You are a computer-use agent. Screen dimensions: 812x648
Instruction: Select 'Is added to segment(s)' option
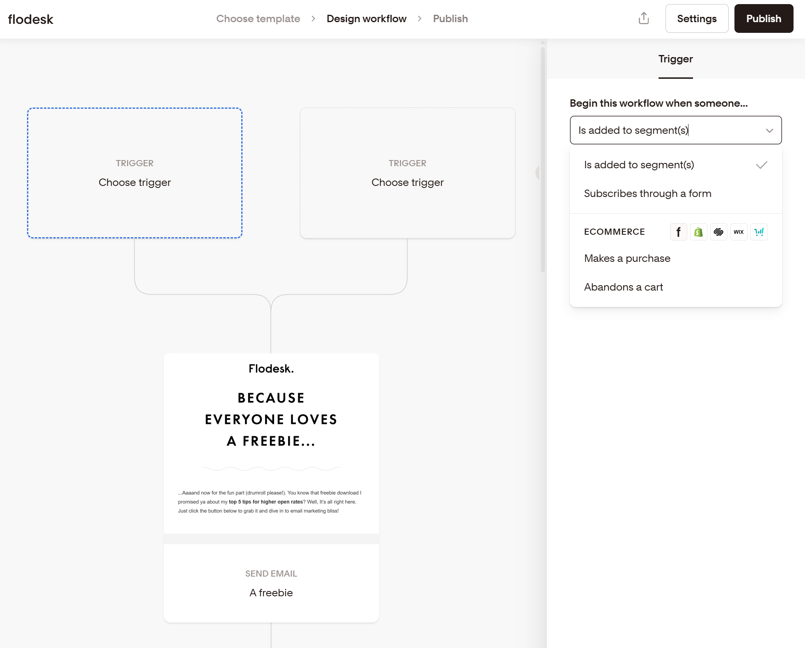coord(639,165)
